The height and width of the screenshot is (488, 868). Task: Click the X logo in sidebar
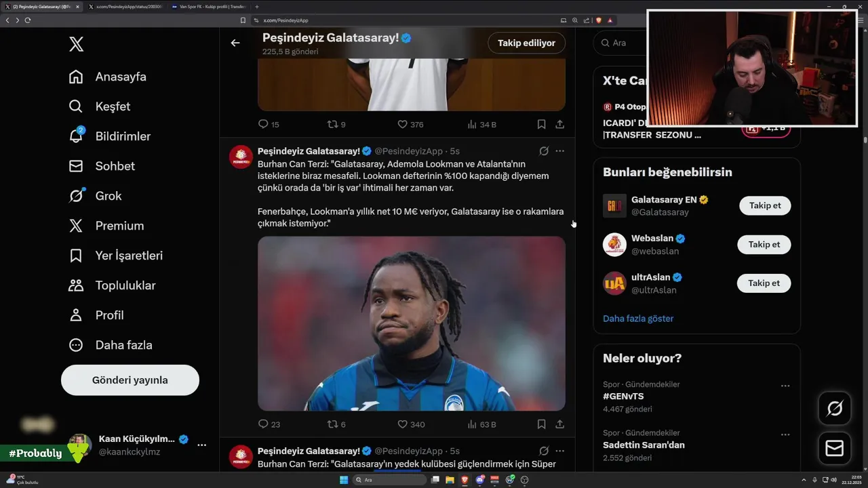(x=76, y=45)
